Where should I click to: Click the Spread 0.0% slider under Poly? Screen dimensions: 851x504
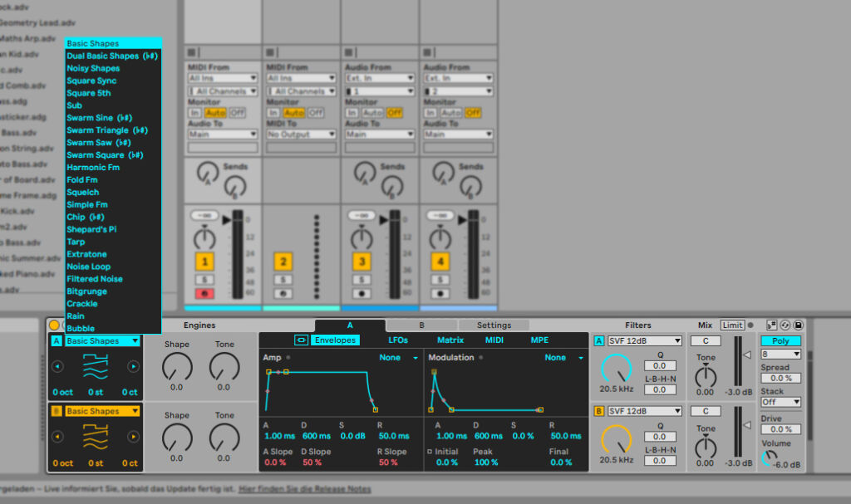(780, 378)
